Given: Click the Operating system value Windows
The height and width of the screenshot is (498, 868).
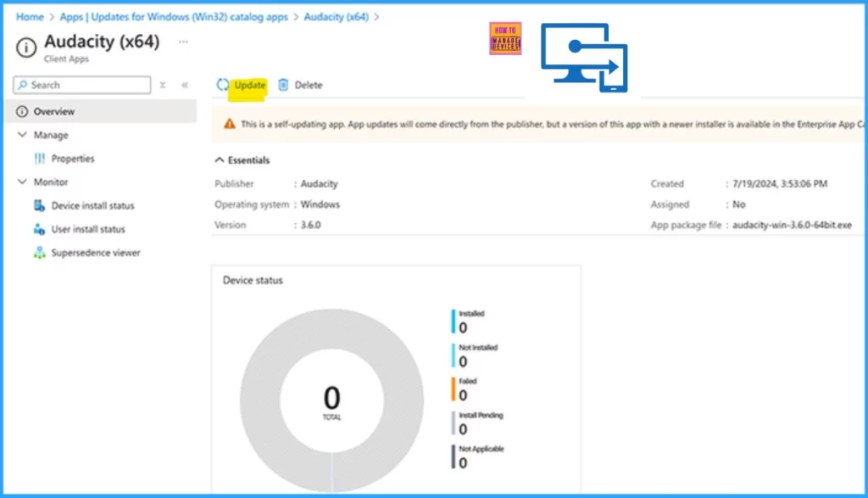Looking at the screenshot, I should [320, 204].
